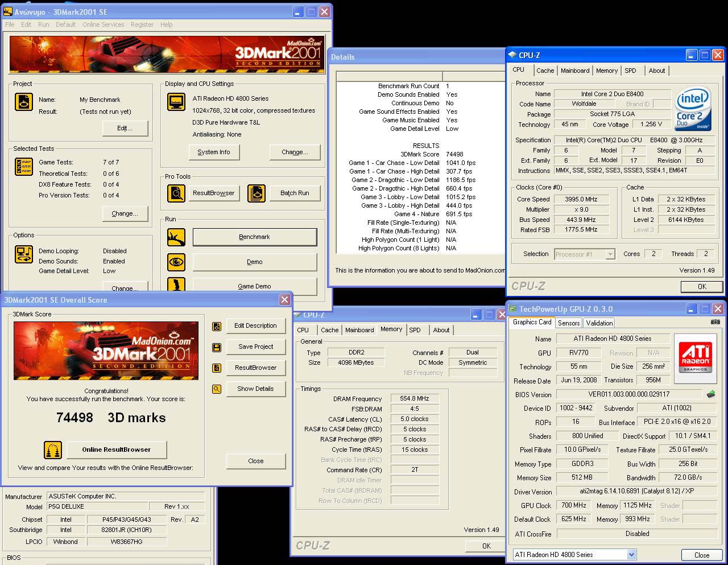Click OK in the lower CPU-Z Memory window
This screenshot has height=565, width=728.
point(486,546)
